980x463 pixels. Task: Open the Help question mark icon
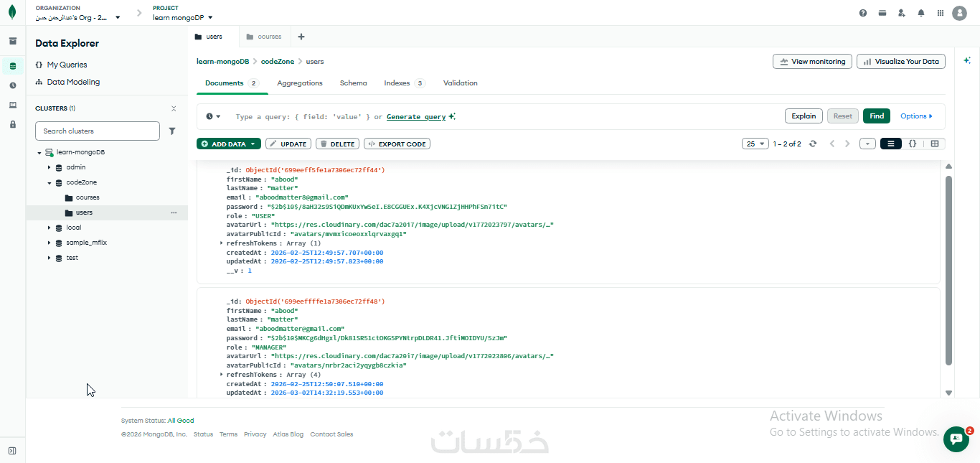(x=863, y=13)
